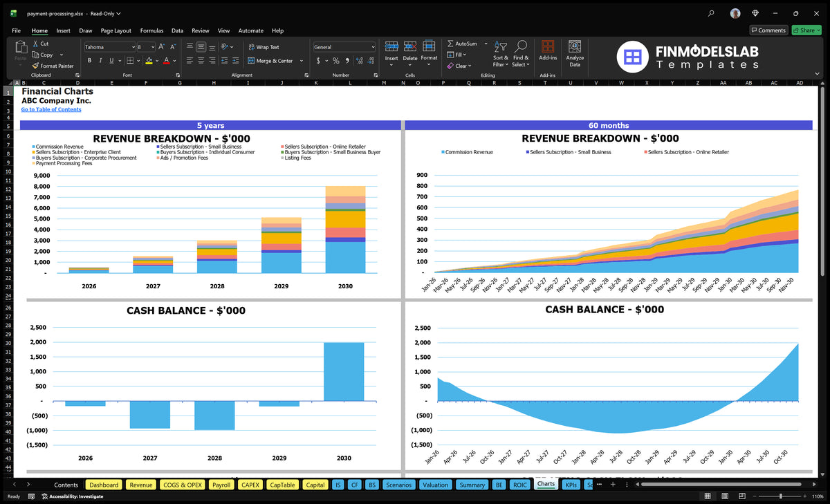Toggle italic formatting
The height and width of the screenshot is (504, 830).
(100, 61)
